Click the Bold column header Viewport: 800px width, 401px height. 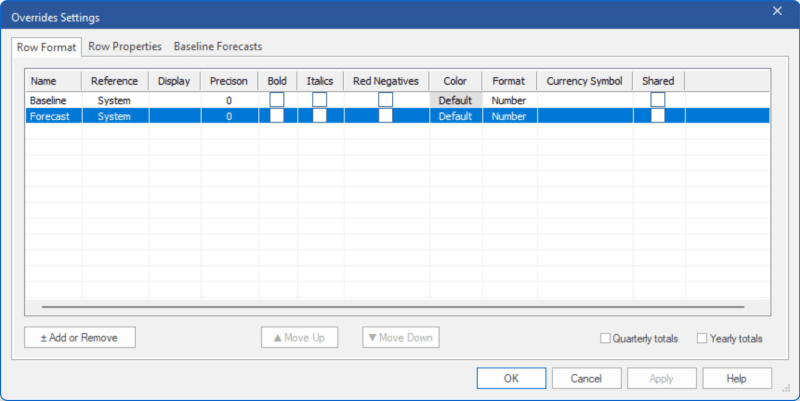click(278, 81)
